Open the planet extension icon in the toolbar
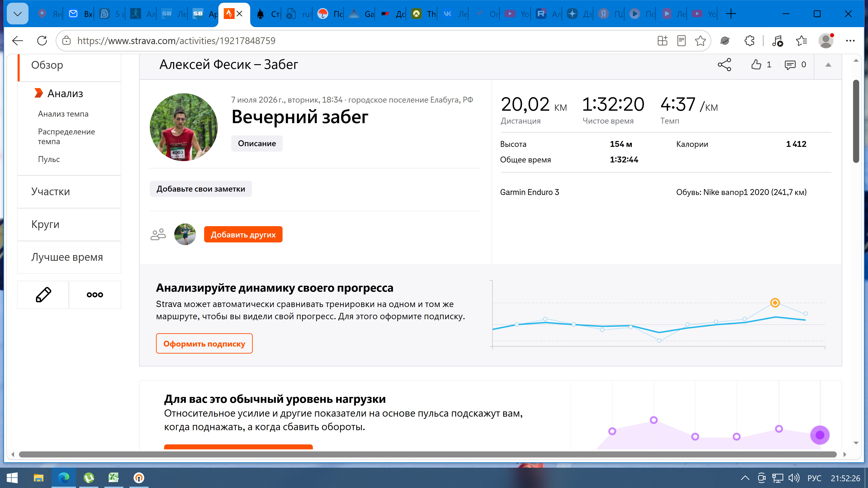 pos(725,41)
